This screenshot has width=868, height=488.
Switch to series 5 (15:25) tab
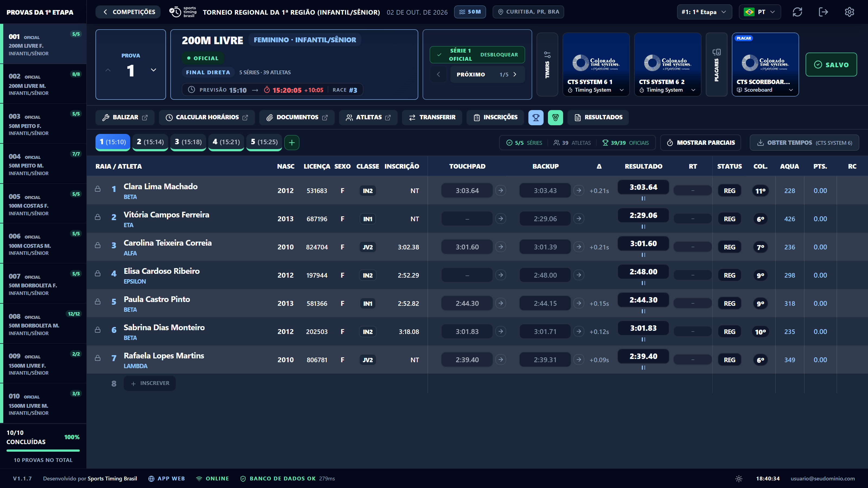(264, 142)
